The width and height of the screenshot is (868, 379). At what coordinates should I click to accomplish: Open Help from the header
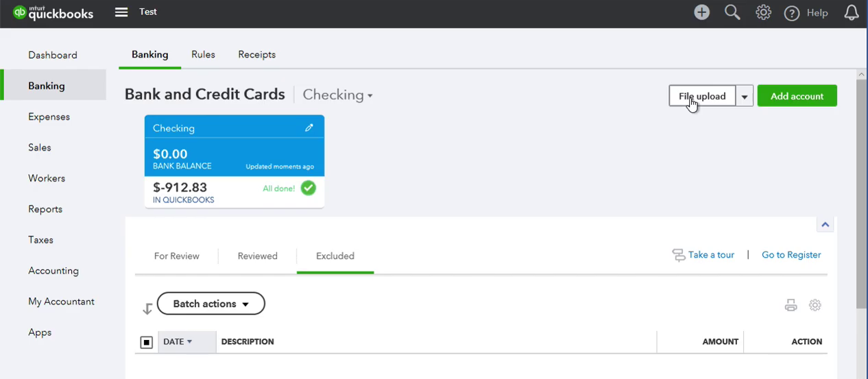click(806, 13)
